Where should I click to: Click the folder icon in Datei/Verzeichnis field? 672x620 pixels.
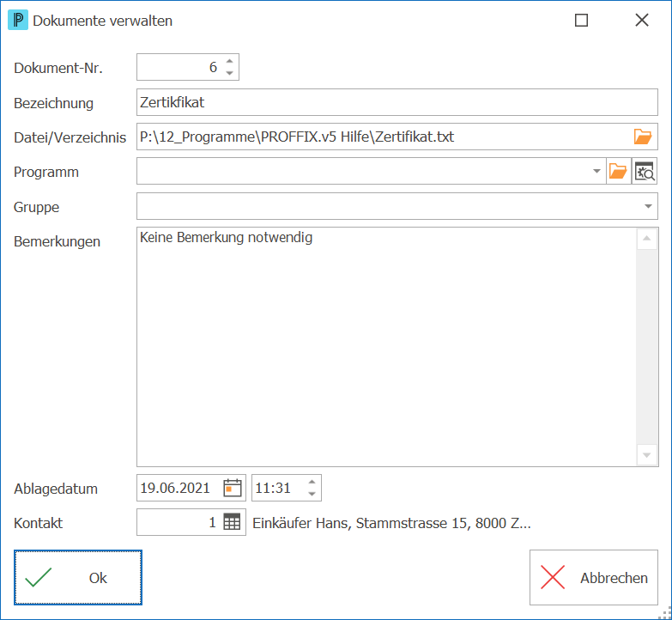(643, 137)
